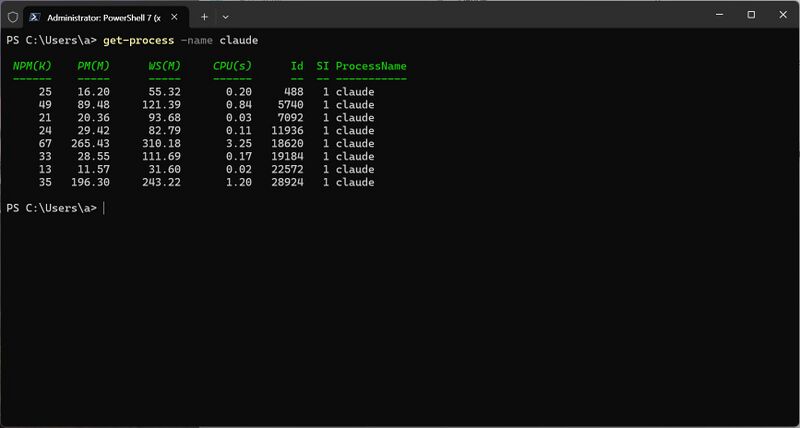Image resolution: width=800 pixels, height=428 pixels.
Task: Click the NPM(K) column header
Action: pyautogui.click(x=32, y=66)
